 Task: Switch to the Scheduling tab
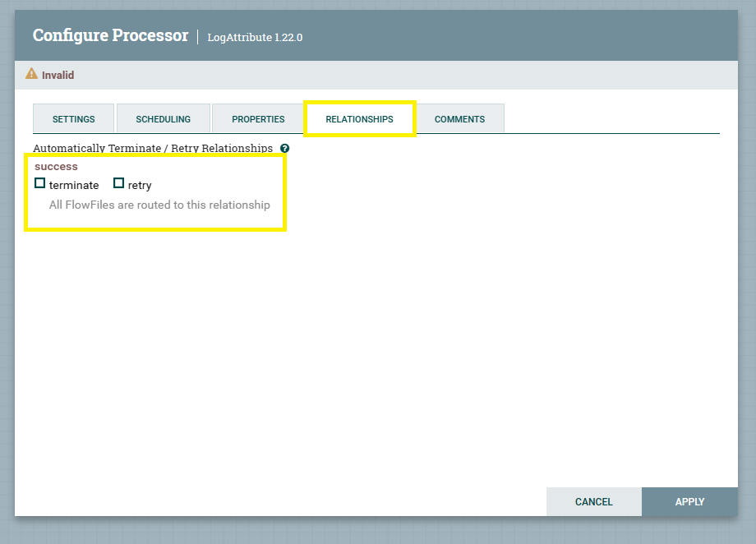tap(163, 118)
